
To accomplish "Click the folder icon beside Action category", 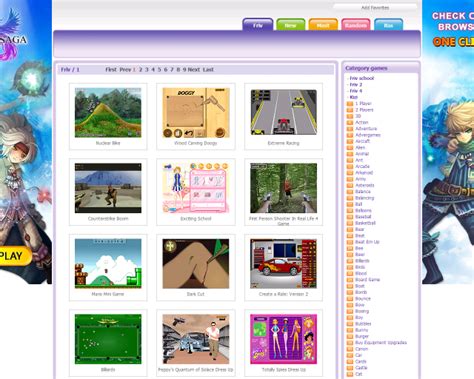I will [x=350, y=122].
